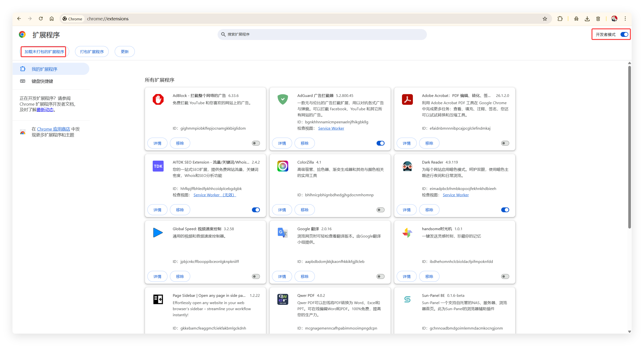Screen dimensions: 644x346
Task: Reload the extensions page
Action: click(41, 18)
